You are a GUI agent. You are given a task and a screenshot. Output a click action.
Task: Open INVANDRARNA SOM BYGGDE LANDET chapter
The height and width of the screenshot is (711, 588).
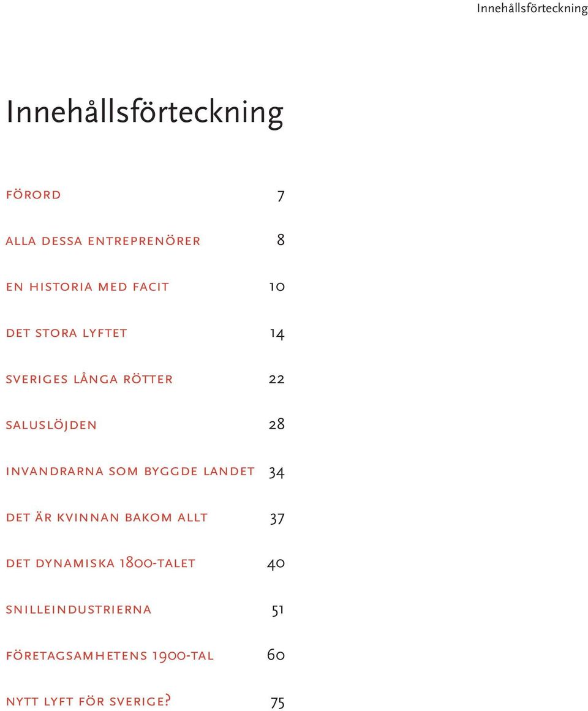coord(130,472)
